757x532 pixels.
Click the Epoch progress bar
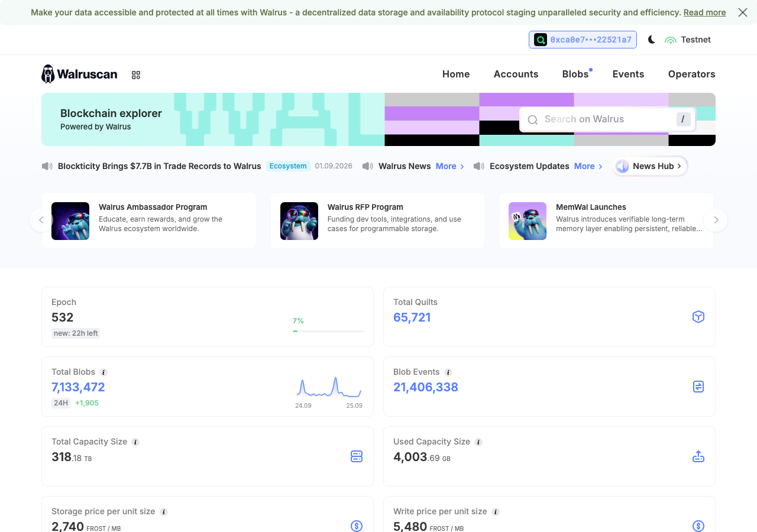(328, 331)
